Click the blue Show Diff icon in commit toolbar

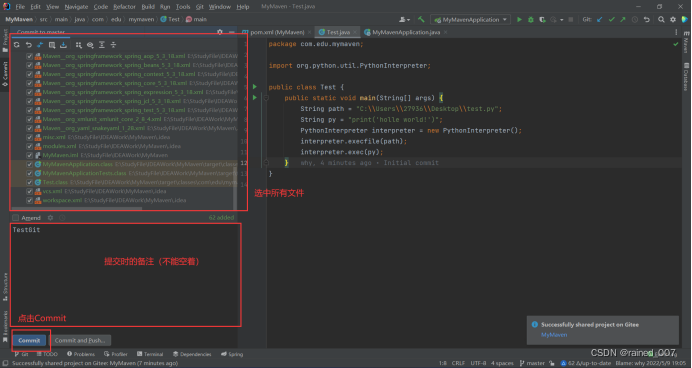[40, 45]
